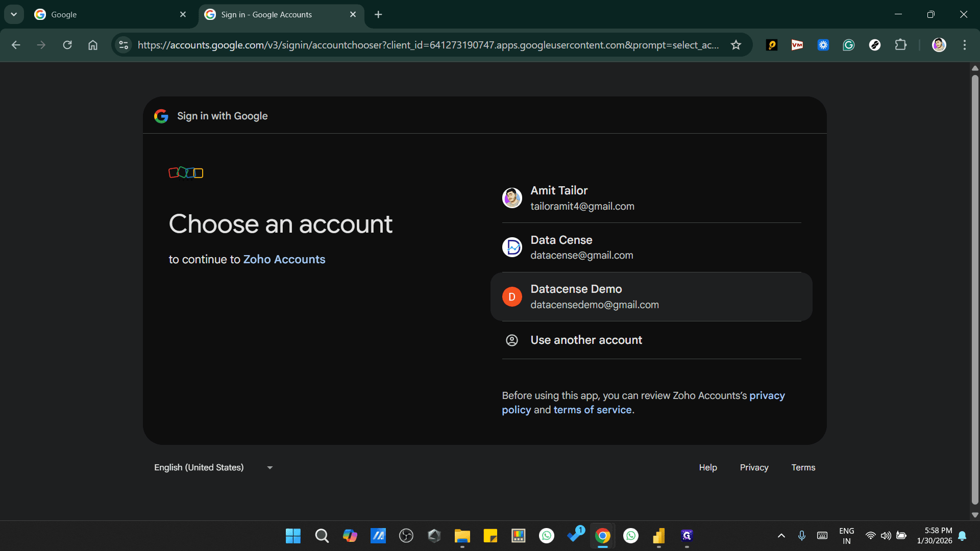Open the Terms footer link
The image size is (980, 551).
(x=803, y=467)
